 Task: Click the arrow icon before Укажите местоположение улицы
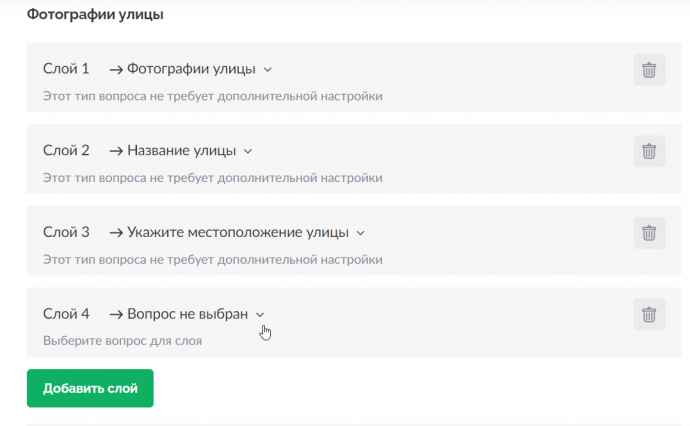116,233
